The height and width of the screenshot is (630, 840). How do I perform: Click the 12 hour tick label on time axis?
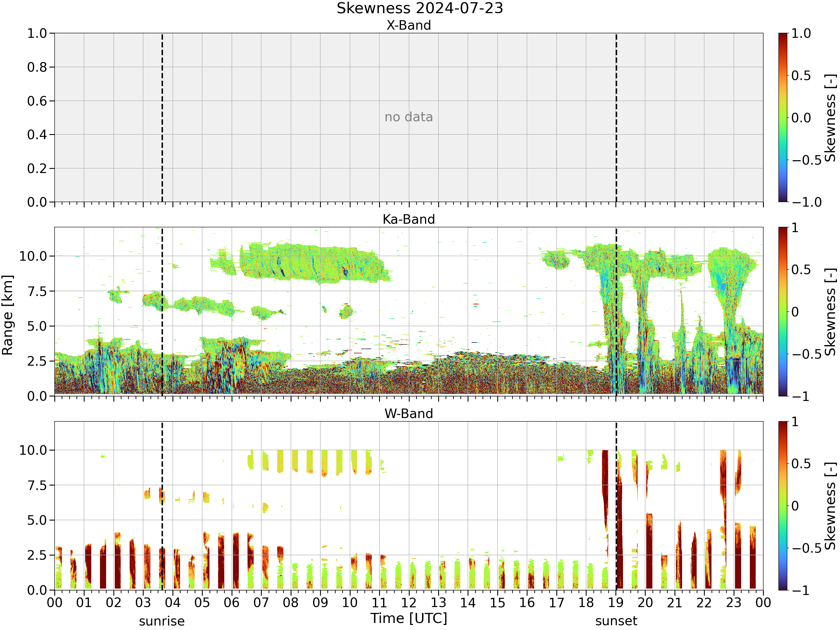click(409, 603)
